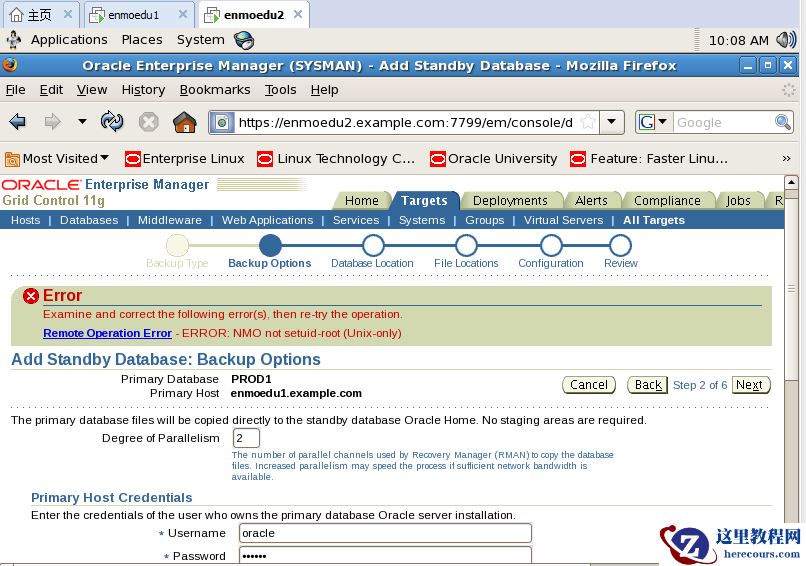Screen dimensions: 806x566
Task: Select the Compliance tab
Action: (667, 200)
